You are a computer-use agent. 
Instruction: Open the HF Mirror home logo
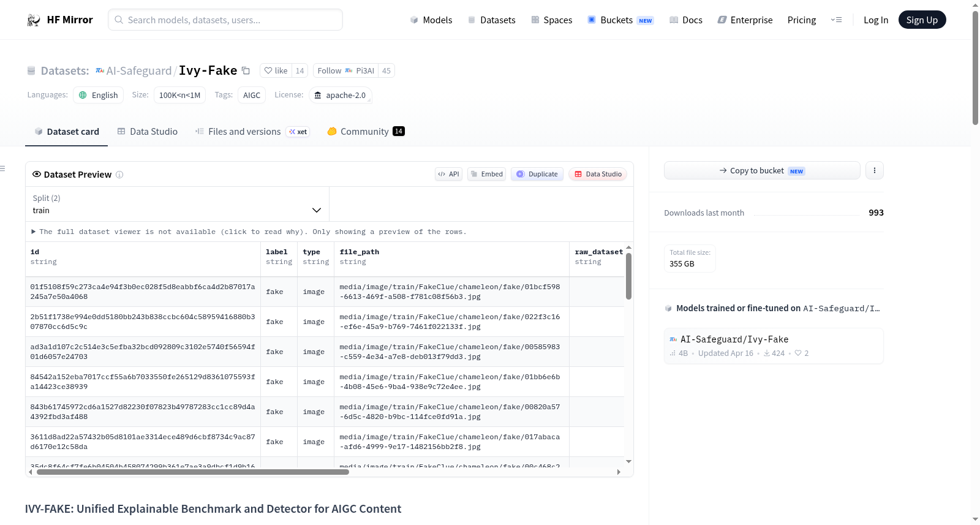60,20
